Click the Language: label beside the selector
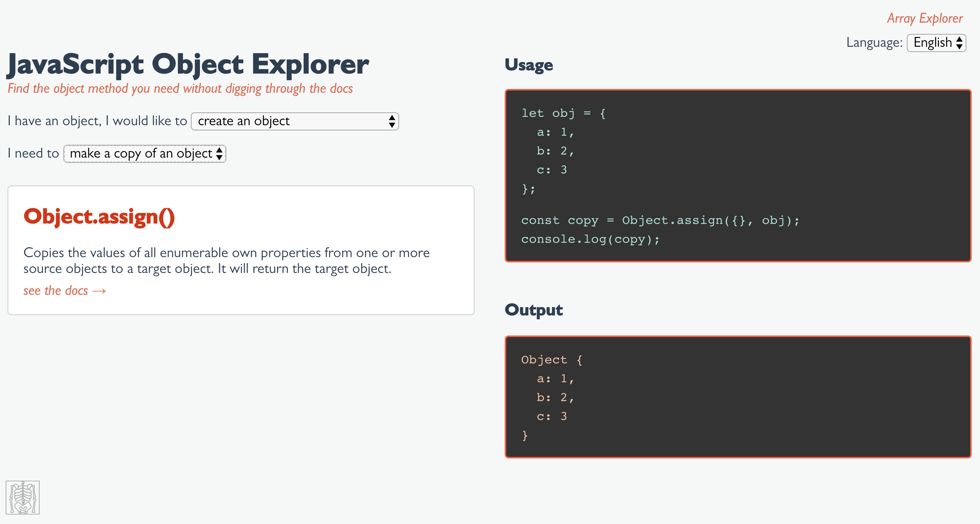The image size is (980, 524). tap(875, 43)
